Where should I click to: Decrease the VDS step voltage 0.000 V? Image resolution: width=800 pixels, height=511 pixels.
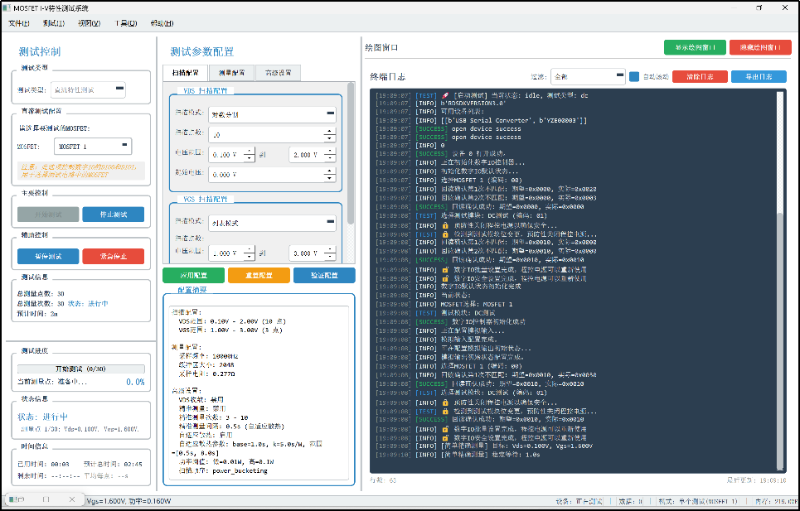[330, 178]
